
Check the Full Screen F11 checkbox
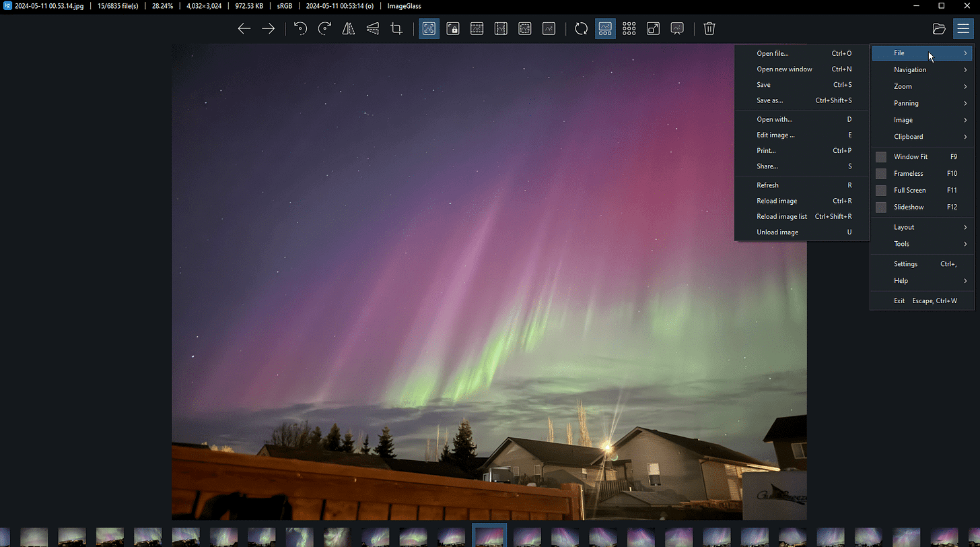(x=881, y=191)
